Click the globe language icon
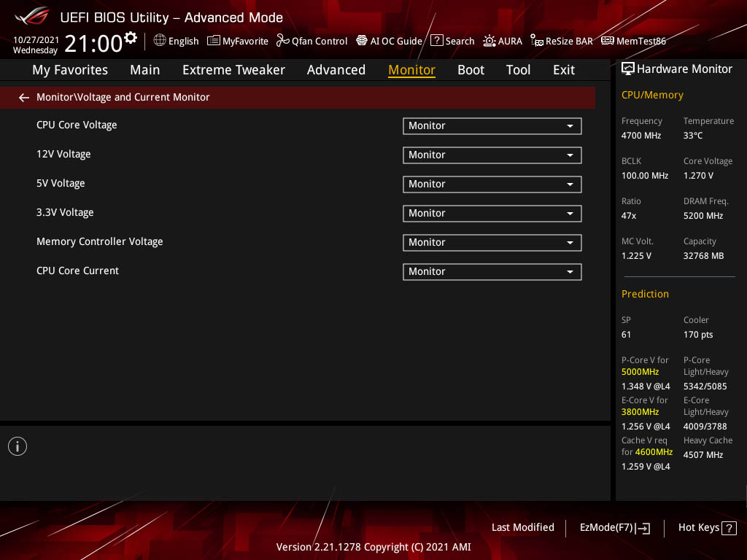This screenshot has width=747, height=560. pyautogui.click(x=160, y=41)
